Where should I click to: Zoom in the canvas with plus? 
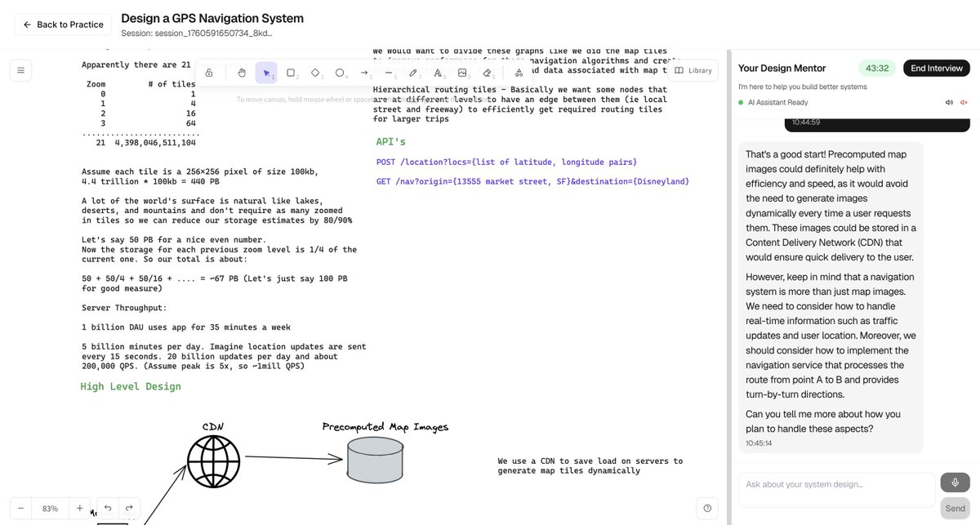79,508
